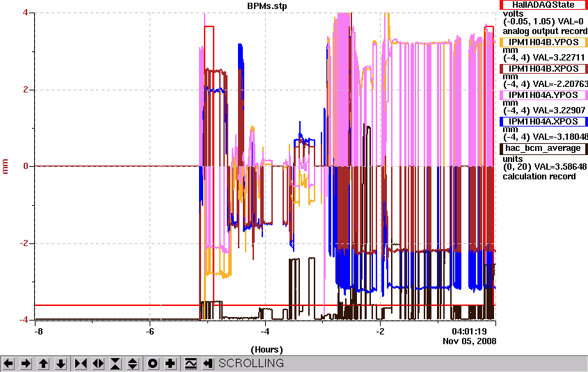This screenshot has height=372, width=588.
Task: Click the y-axis tick label 4
Action: (25, 13)
